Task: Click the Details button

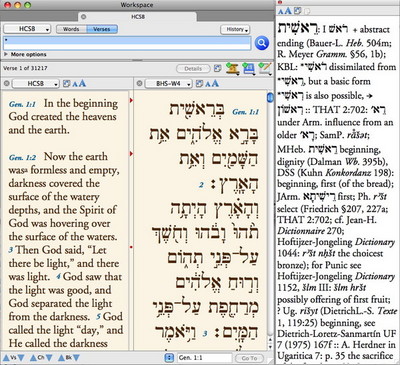Action: [x=193, y=69]
